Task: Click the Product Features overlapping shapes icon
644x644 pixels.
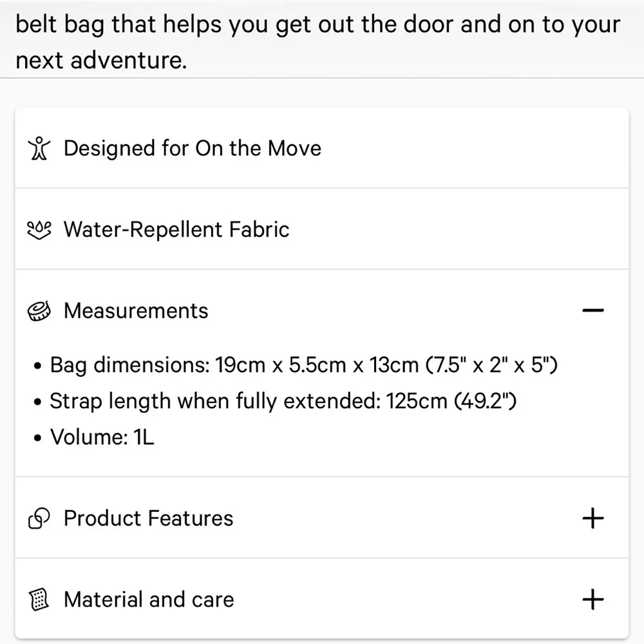Action: 39,519
